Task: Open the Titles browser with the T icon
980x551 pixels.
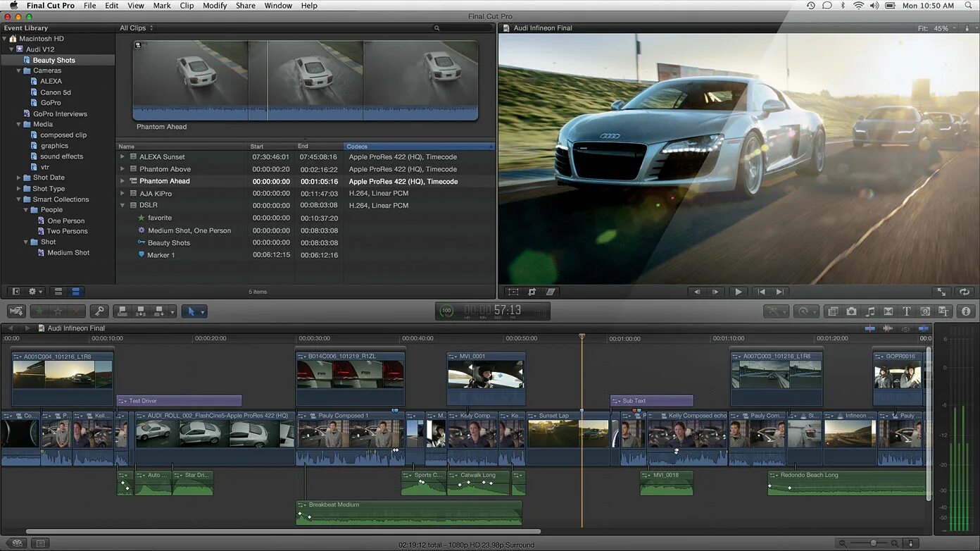Action: (x=907, y=311)
